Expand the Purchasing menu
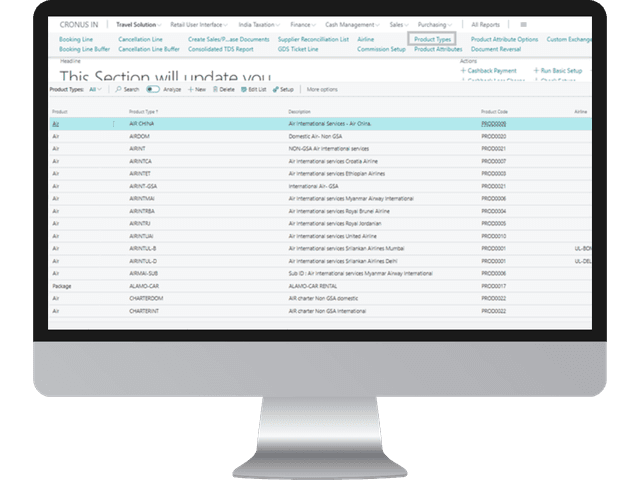This screenshot has height=480, width=640. click(x=434, y=25)
